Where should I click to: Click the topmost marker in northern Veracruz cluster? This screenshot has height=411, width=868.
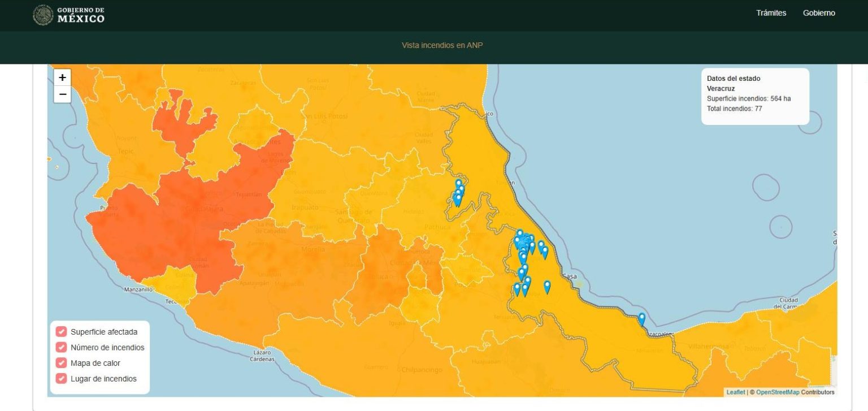tap(459, 184)
